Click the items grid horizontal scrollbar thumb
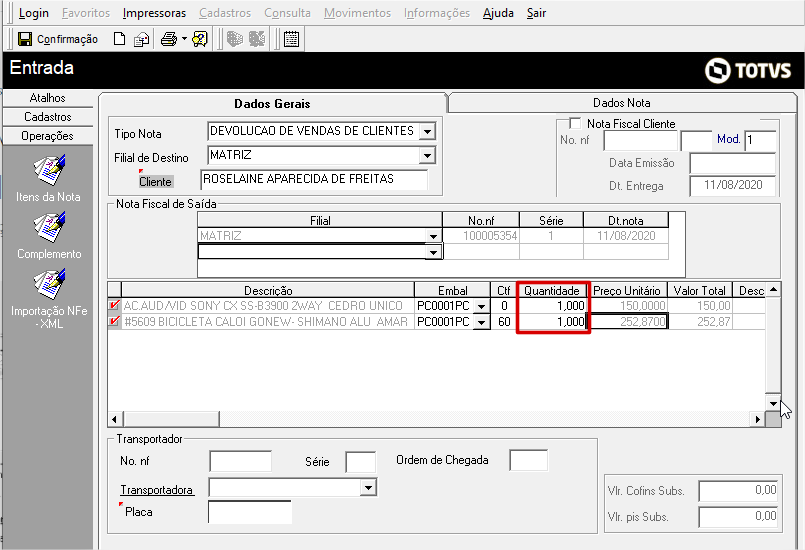Viewport: 805px width, 550px height. point(171,419)
